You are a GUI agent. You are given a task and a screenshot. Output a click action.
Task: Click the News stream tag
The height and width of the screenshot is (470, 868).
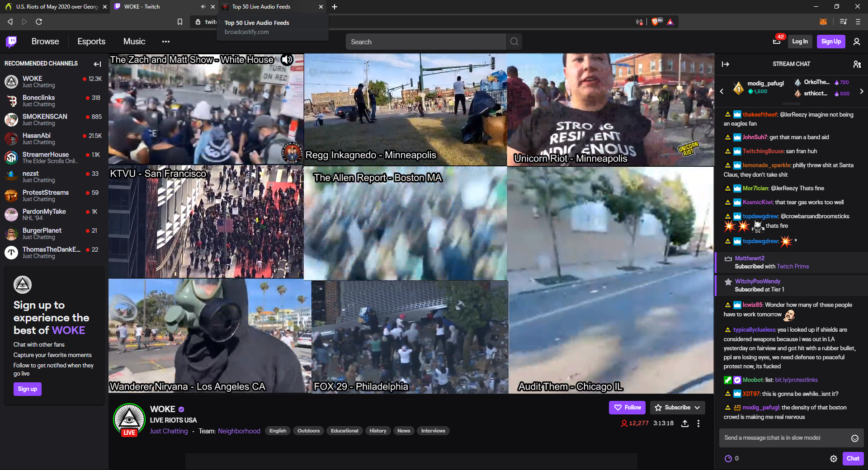(404, 431)
